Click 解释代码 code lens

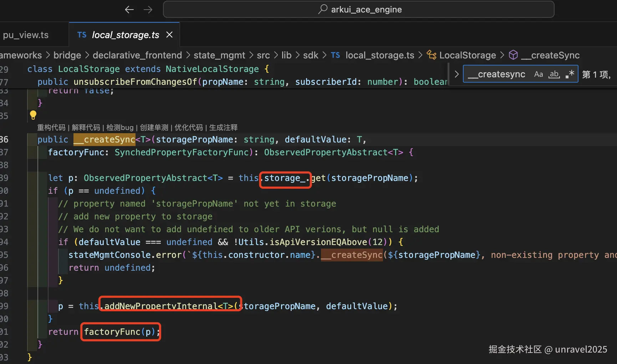[x=86, y=128]
